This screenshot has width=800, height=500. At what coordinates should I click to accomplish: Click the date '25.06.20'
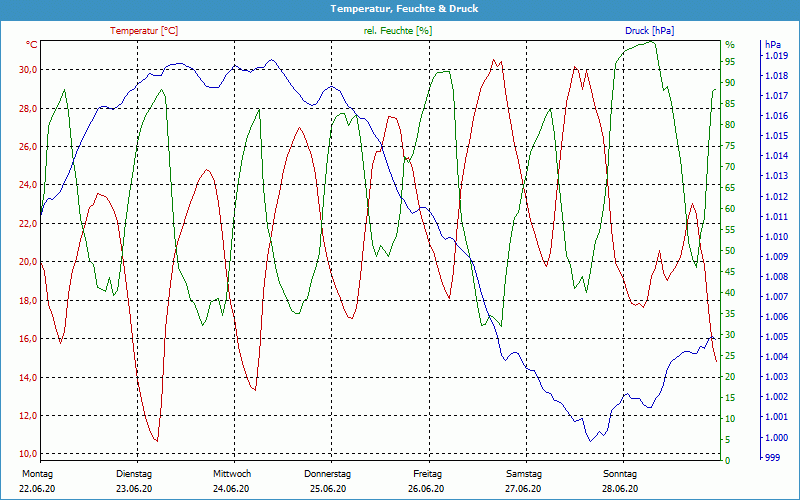tap(328, 489)
